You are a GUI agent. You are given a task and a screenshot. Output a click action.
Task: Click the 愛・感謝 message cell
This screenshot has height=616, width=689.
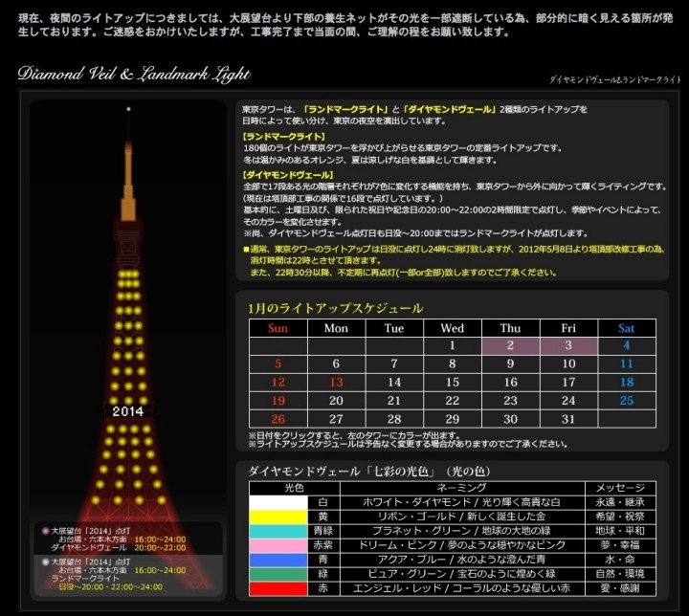pos(620,589)
